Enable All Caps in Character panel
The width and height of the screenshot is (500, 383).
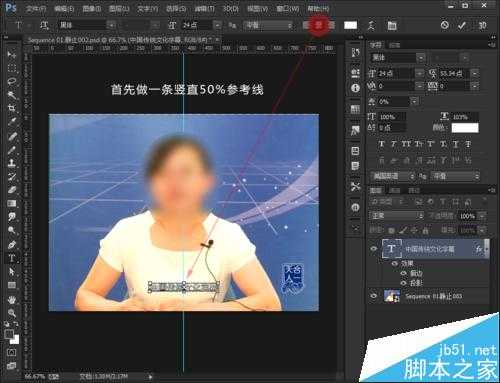coord(406,144)
